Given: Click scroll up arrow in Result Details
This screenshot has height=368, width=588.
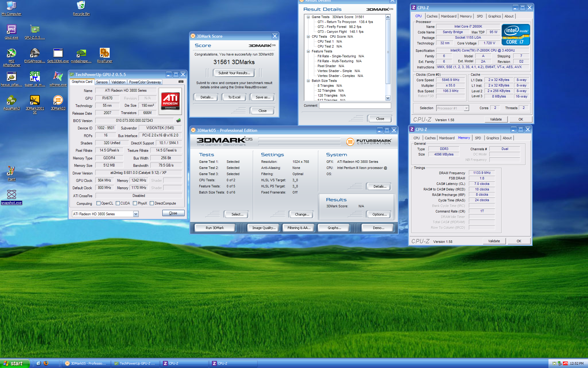Looking at the screenshot, I should pyautogui.click(x=388, y=17).
